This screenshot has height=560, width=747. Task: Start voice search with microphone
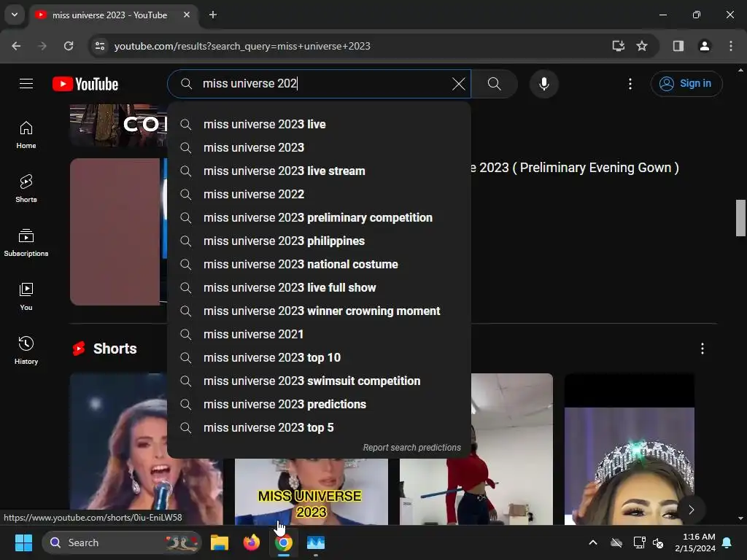pos(543,84)
